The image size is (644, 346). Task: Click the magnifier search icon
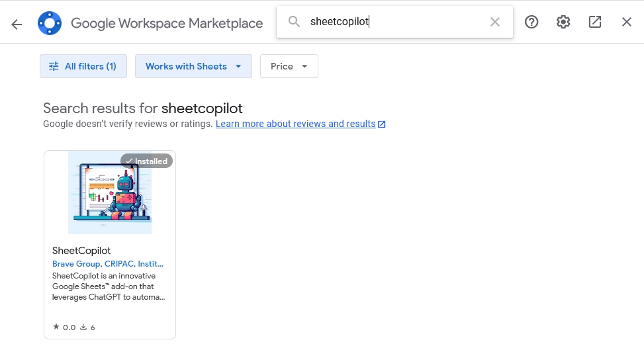(294, 21)
